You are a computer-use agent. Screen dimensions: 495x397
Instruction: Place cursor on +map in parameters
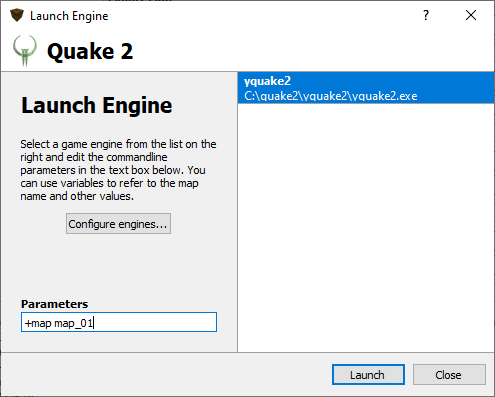38,323
